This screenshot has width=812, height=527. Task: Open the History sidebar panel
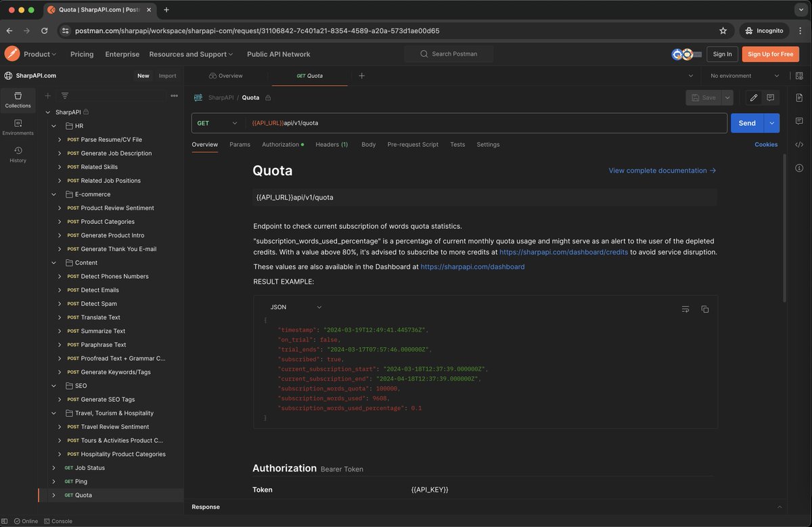pos(18,154)
